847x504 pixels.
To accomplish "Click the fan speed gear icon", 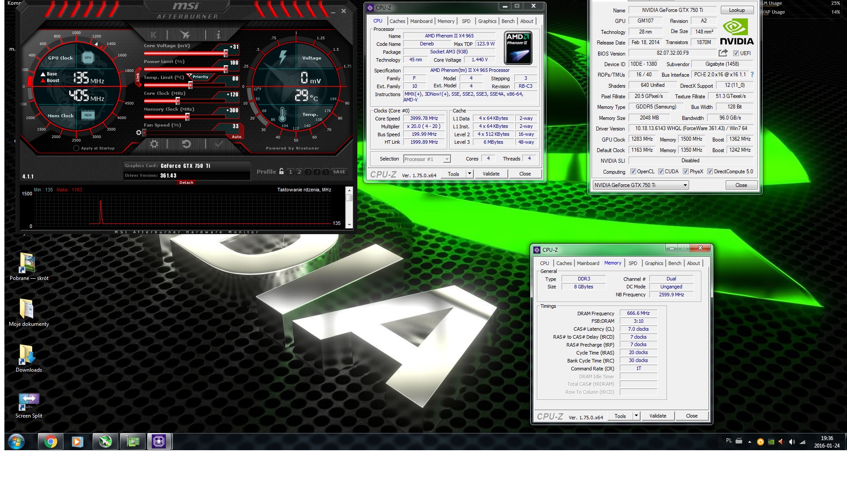I will [139, 132].
